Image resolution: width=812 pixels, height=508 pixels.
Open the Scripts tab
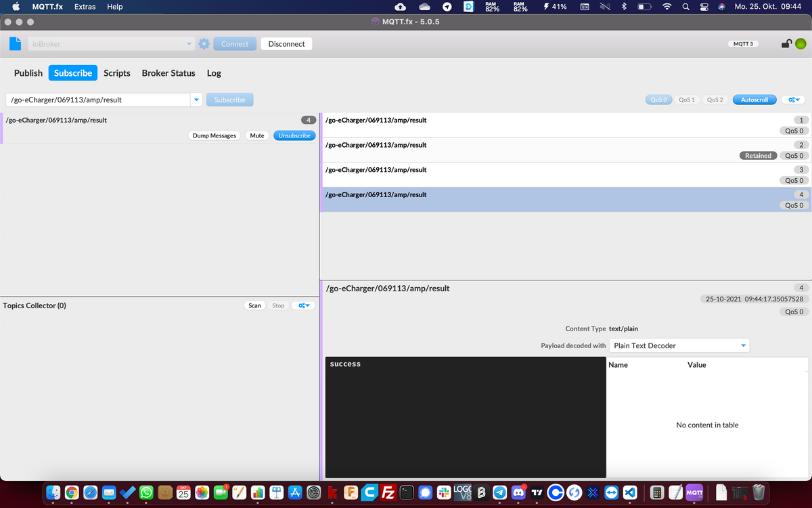click(117, 73)
